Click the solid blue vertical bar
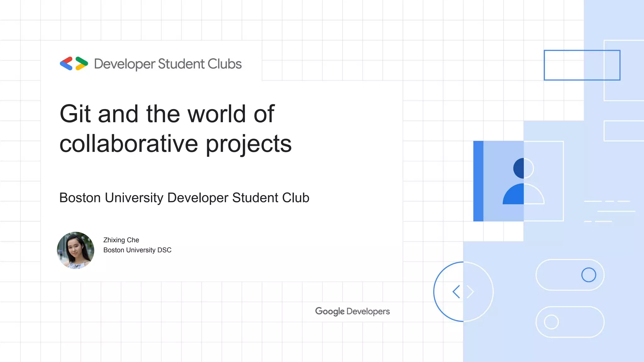The width and height of the screenshot is (644, 362). (x=478, y=181)
